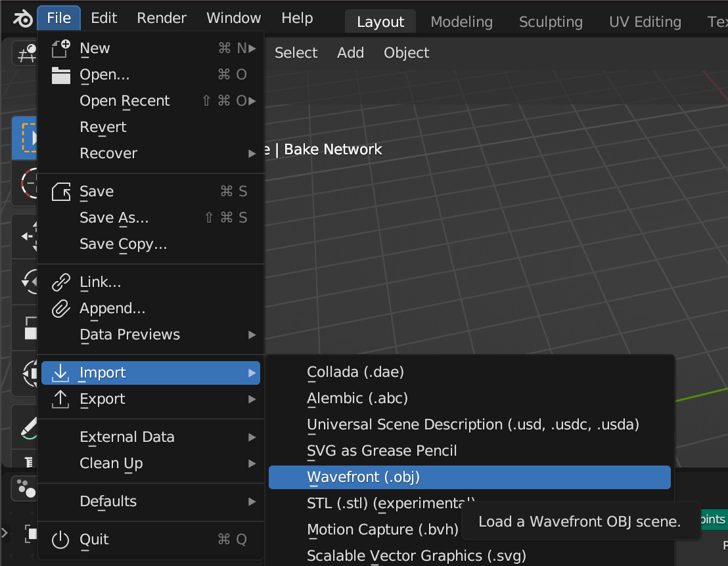Expand the Export submenu

[150, 399]
